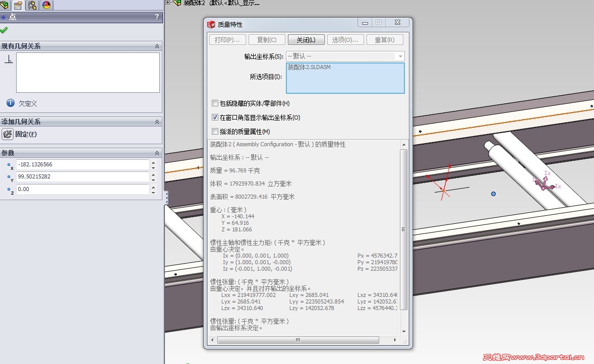Collapse the 参数 section header
The image size is (594, 364).
(157, 152)
